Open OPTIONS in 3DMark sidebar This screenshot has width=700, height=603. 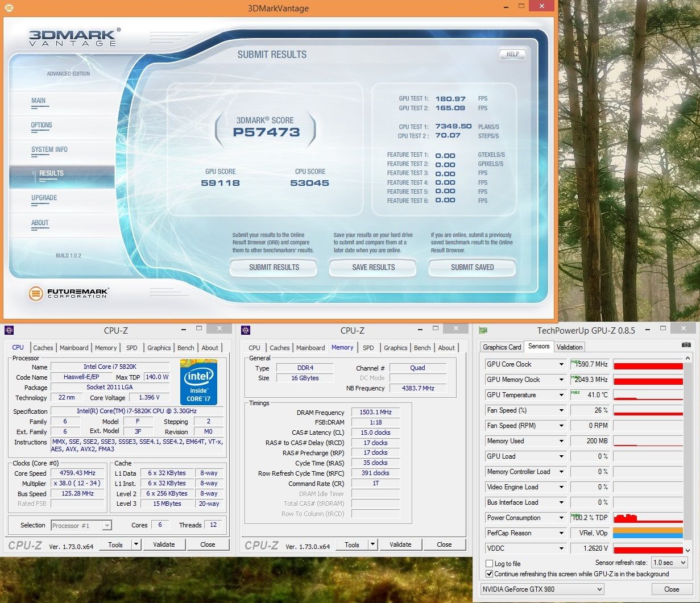click(x=42, y=125)
